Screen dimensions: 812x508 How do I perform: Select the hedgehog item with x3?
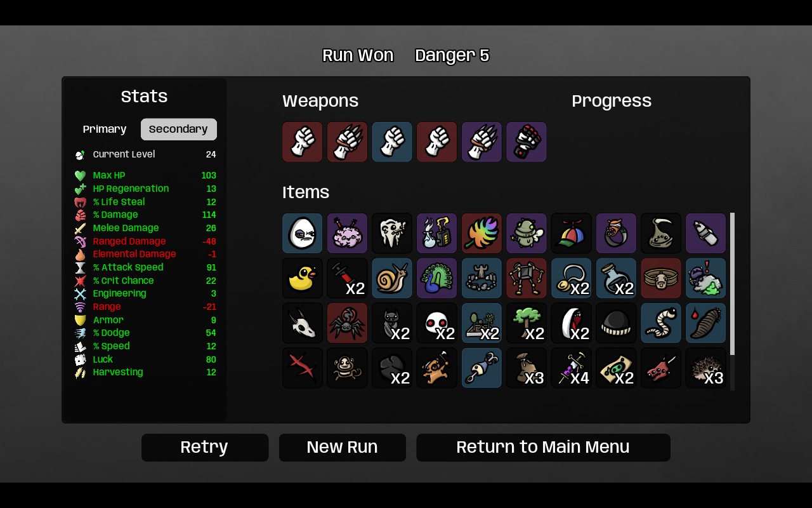click(x=705, y=368)
